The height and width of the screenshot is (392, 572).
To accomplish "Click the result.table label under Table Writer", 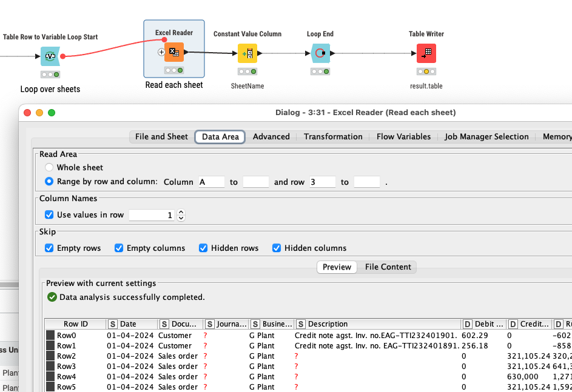I will tap(426, 86).
